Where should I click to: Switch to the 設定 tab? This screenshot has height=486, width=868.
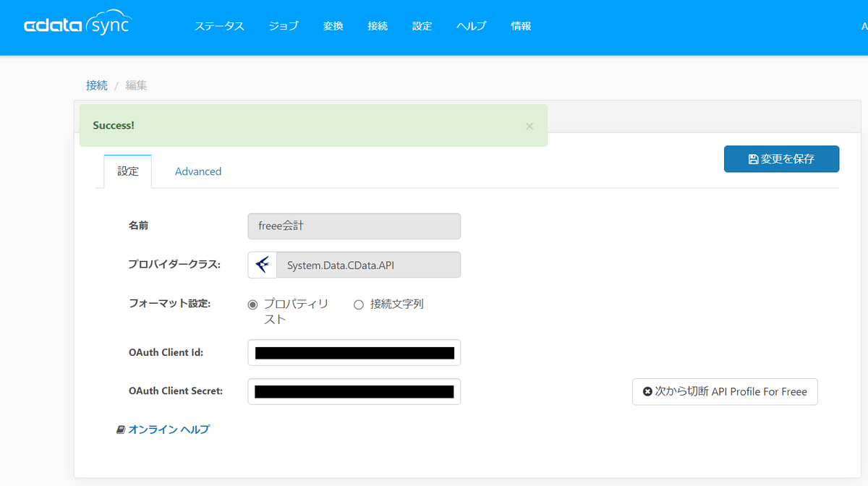coord(128,171)
